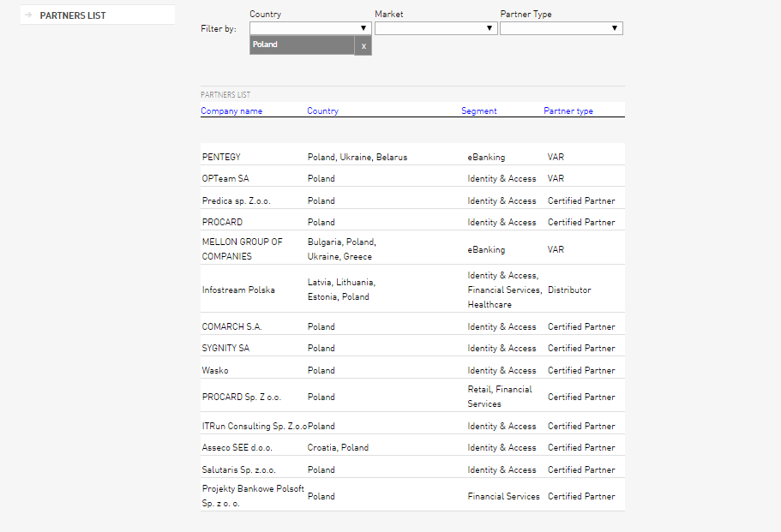Sort by Company name column
Viewport: 781px width, 532px height.
(231, 111)
